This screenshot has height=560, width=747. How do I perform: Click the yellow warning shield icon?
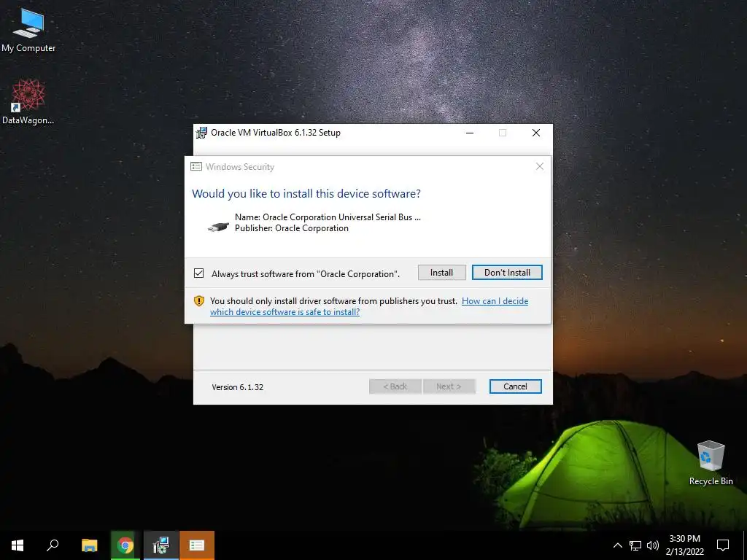tap(198, 301)
